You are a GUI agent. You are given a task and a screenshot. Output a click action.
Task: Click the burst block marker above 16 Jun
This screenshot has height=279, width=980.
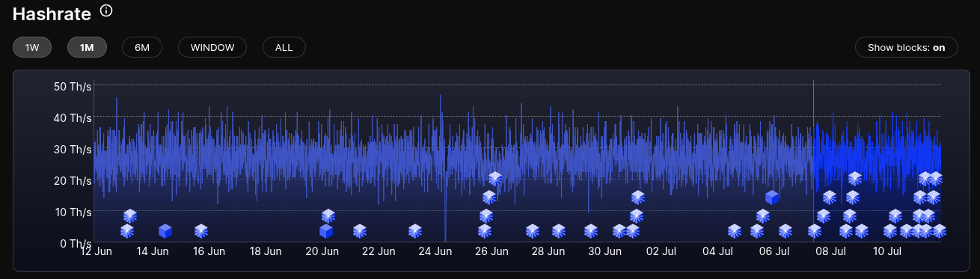click(x=201, y=231)
